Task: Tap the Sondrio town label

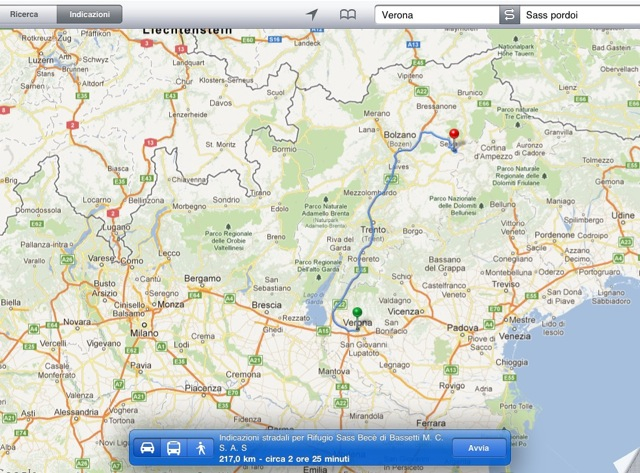Action: [226, 200]
